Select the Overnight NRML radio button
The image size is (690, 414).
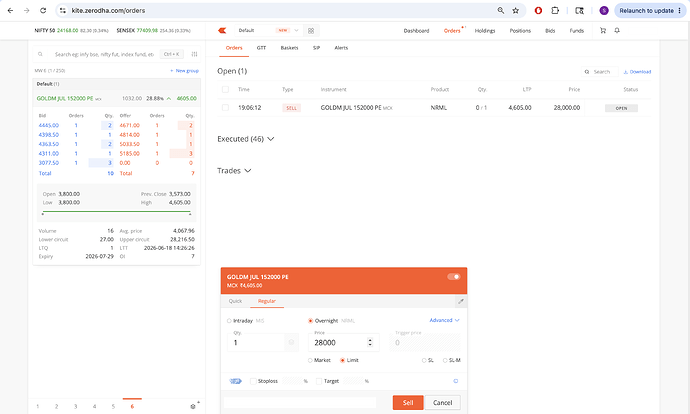click(x=310, y=321)
